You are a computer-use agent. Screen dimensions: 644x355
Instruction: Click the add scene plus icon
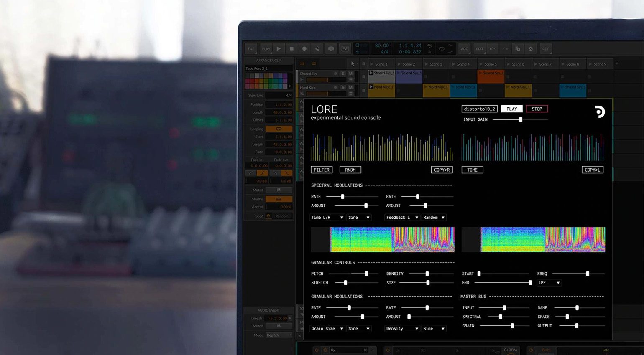point(617,64)
